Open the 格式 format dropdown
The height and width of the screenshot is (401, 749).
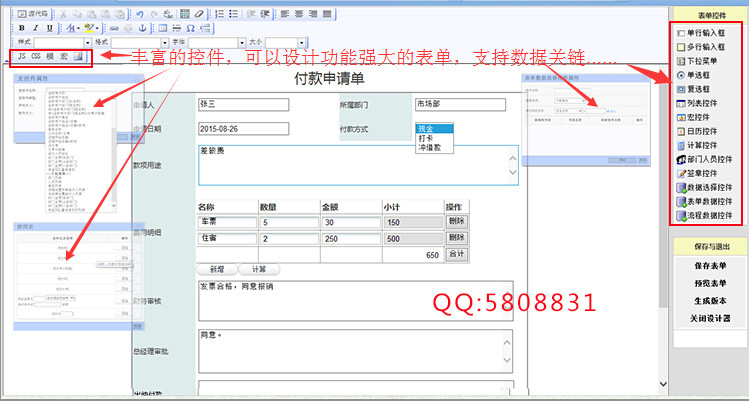[140, 43]
